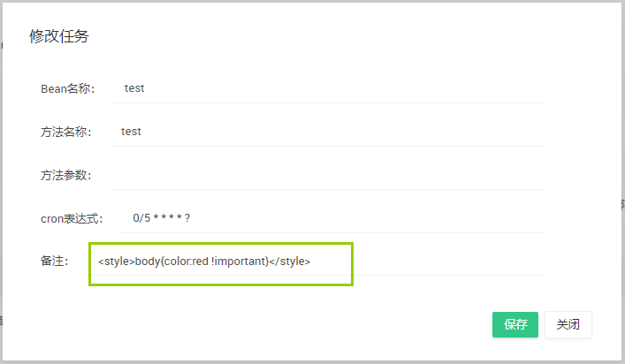625x364 pixels.
Task: Click the 修改任务 dialog title
Action: point(59,36)
